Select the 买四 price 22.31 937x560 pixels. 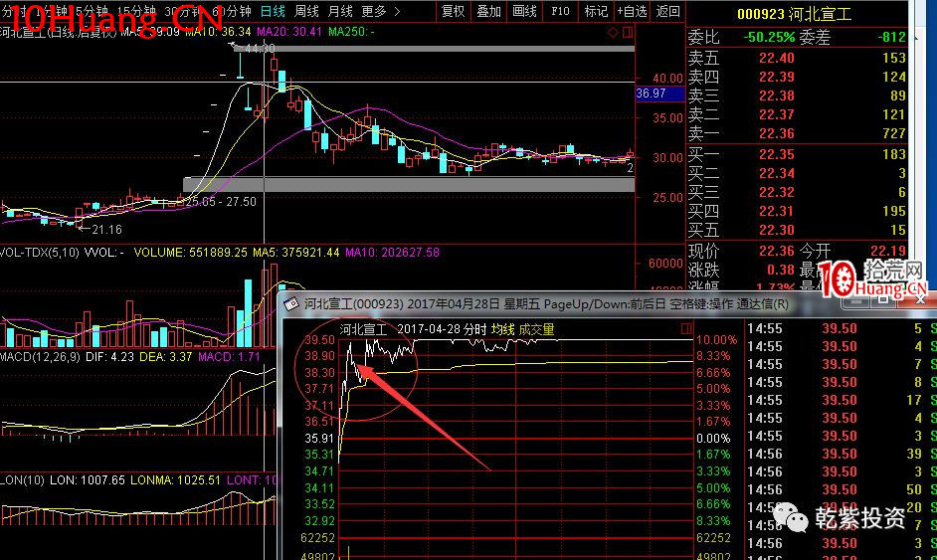[x=776, y=211]
